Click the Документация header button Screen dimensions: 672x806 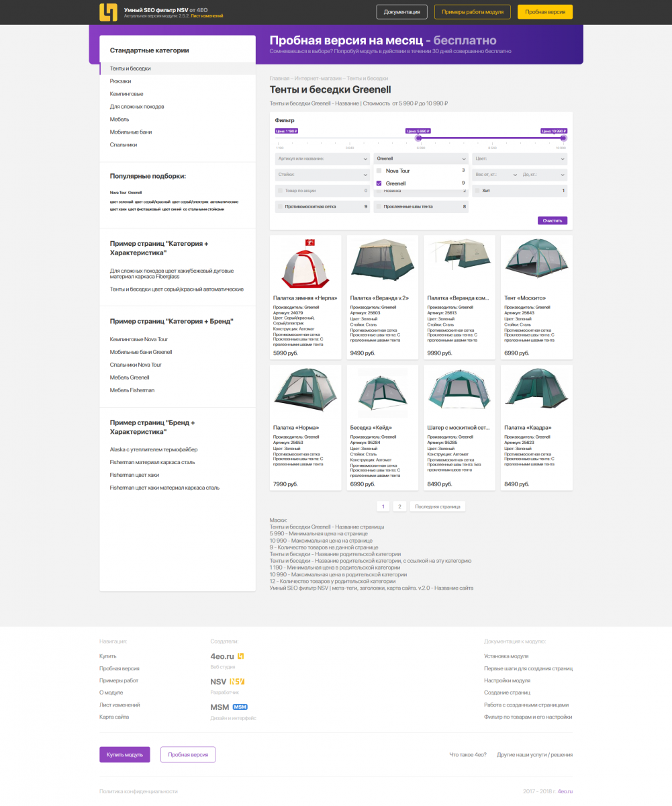402,12
